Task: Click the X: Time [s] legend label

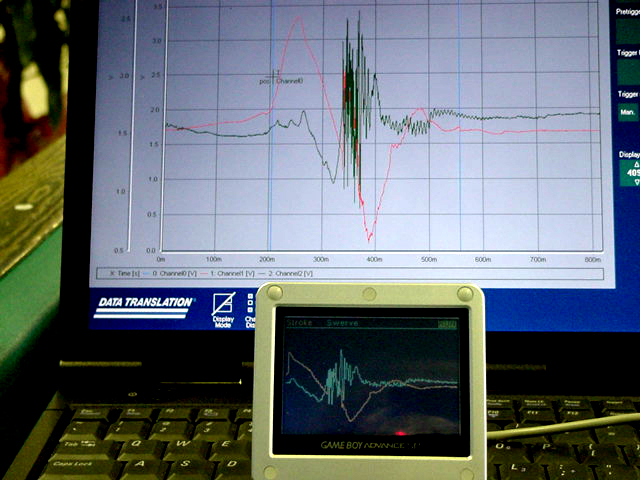Action: click(118, 272)
